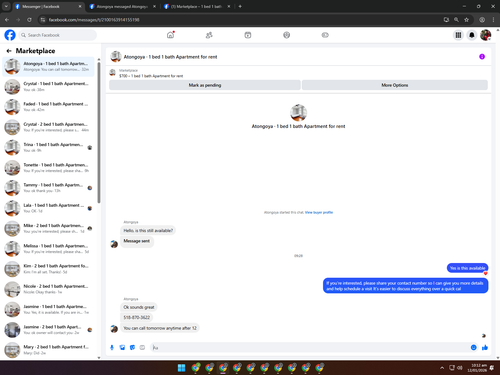The image size is (500, 375).
Task: Open the Friends icon in top navigation
Action: click(x=209, y=35)
